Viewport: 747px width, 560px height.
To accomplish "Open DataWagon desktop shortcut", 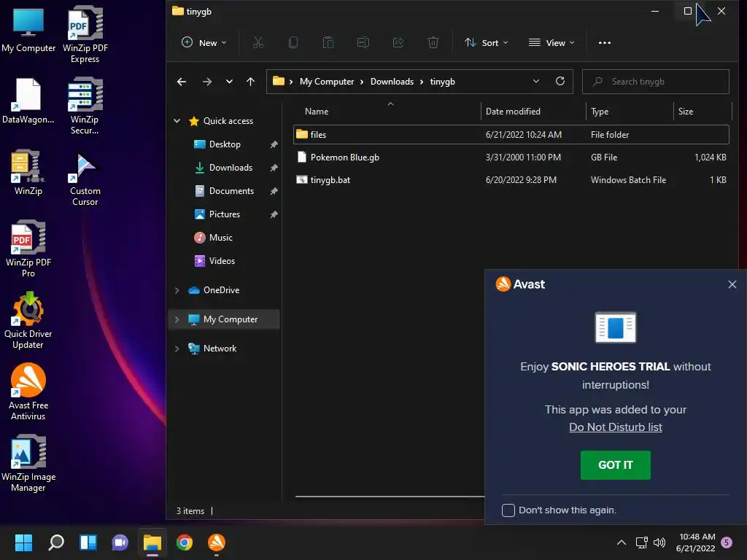I will click(x=28, y=101).
